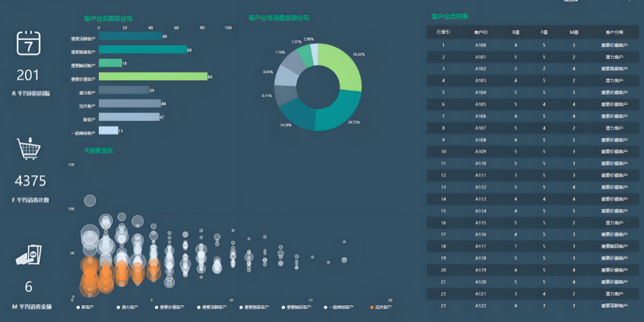Click the hand holding cash icon
The width and height of the screenshot is (644, 322).
click(29, 255)
